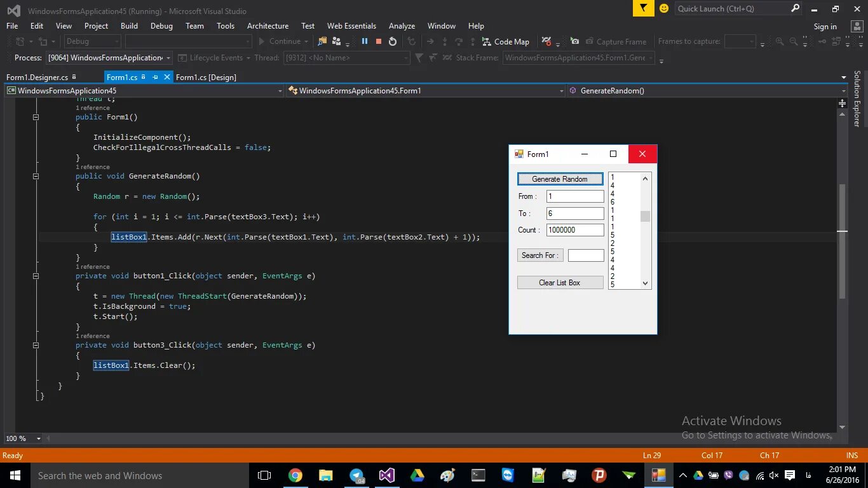This screenshot has width=868, height=488.
Task: Click the From text box
Action: [x=575, y=196]
